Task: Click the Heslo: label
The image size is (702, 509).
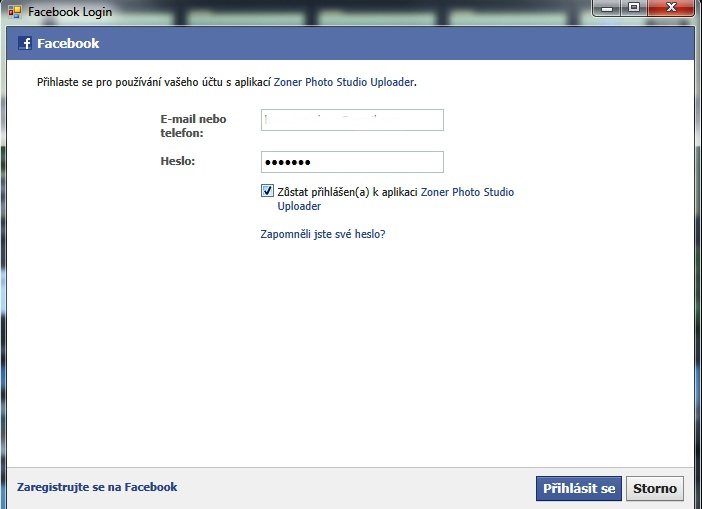Action: click(x=178, y=161)
